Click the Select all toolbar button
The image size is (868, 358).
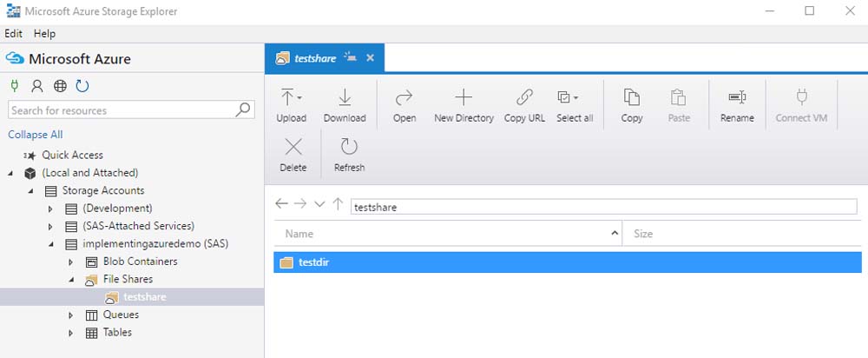(575, 105)
